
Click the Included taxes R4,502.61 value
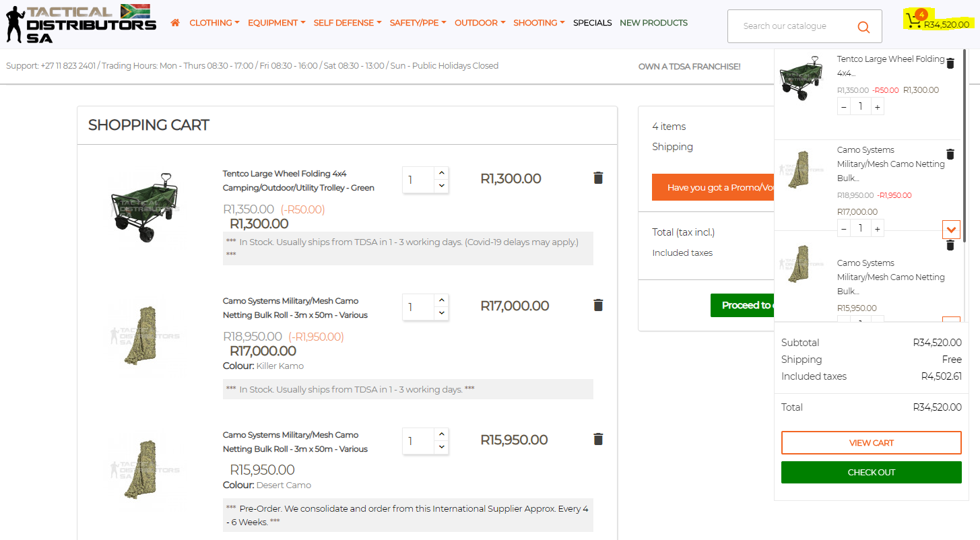[x=941, y=376]
